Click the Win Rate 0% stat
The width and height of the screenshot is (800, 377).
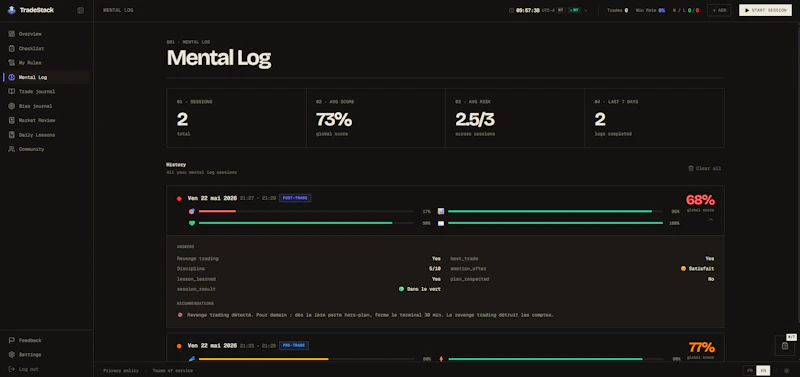[650, 10]
